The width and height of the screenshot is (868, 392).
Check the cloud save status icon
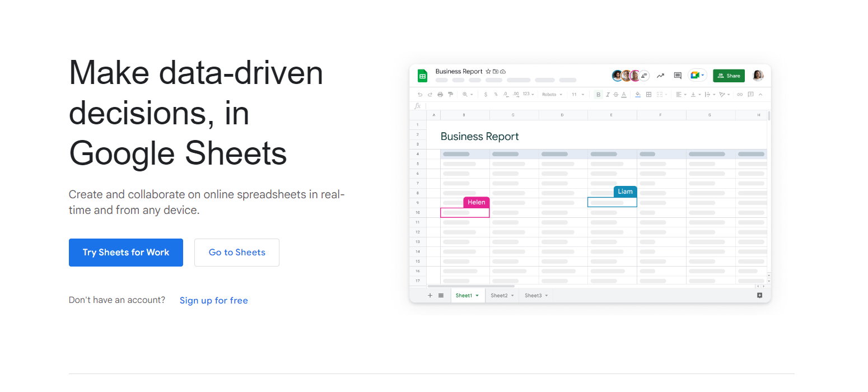tap(503, 72)
